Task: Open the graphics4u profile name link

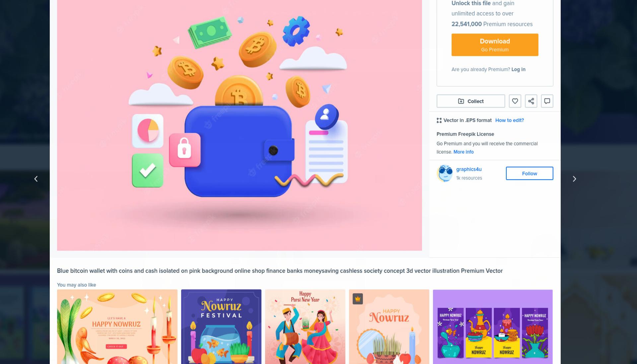Action: (x=469, y=169)
